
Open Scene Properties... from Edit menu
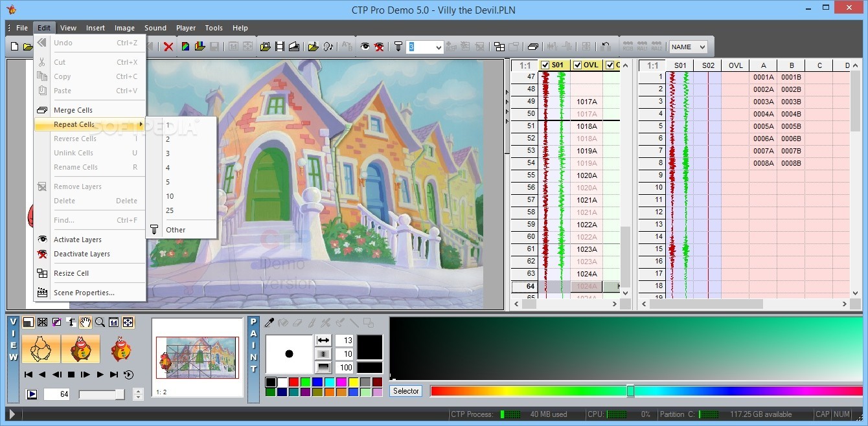coord(90,293)
